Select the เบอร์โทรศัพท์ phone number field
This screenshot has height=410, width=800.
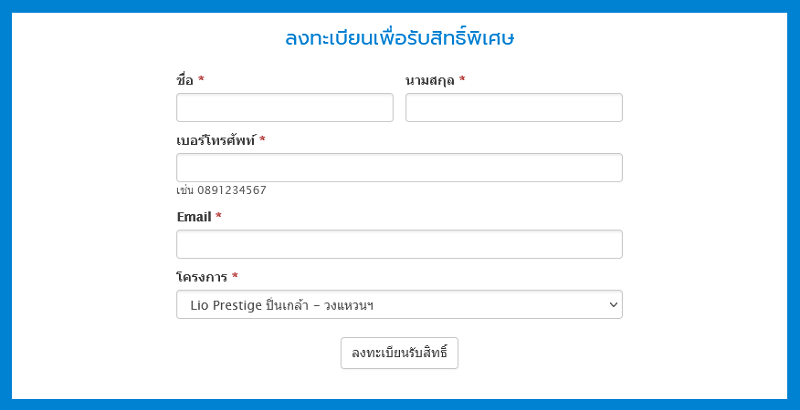(x=399, y=168)
